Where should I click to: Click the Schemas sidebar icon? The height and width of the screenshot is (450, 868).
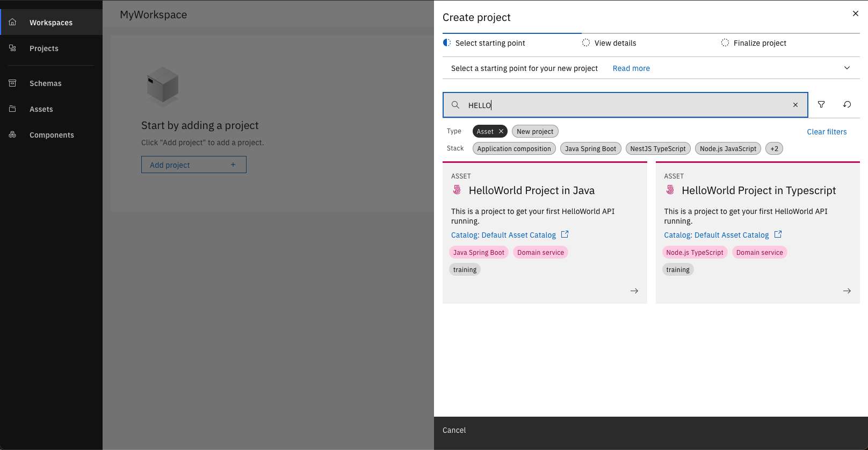pos(12,83)
